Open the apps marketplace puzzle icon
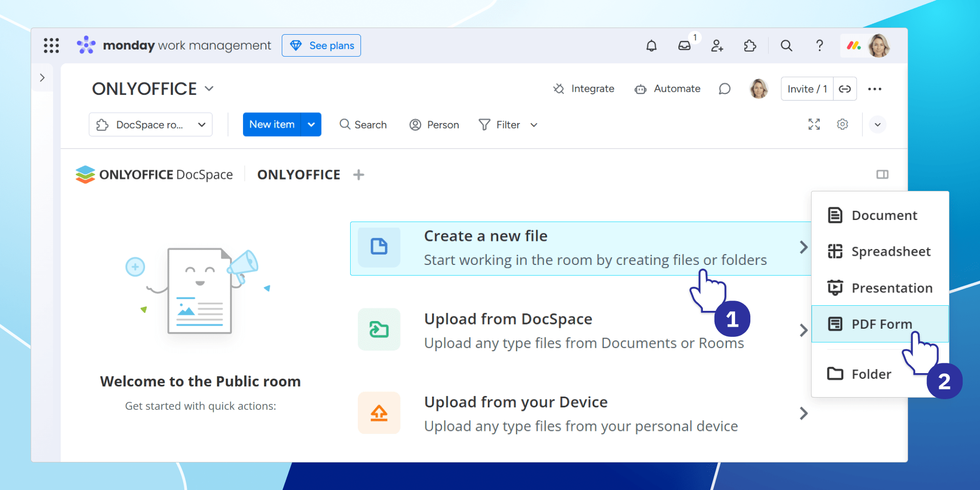The image size is (980, 490). (x=750, y=45)
